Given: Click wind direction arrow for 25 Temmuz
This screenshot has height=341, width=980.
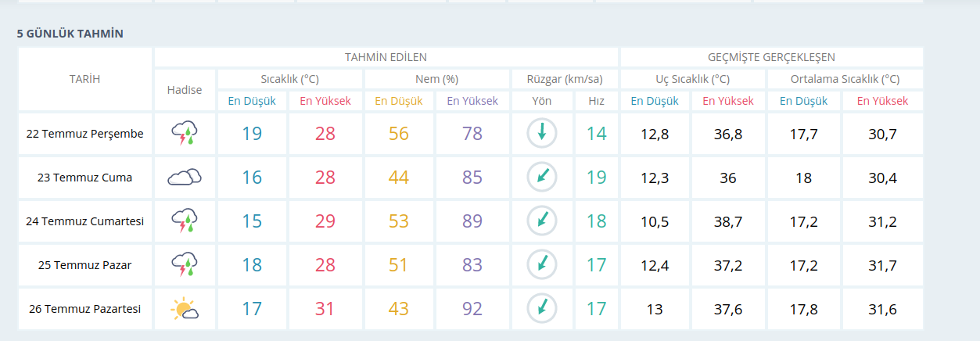Looking at the screenshot, I should [x=541, y=265].
